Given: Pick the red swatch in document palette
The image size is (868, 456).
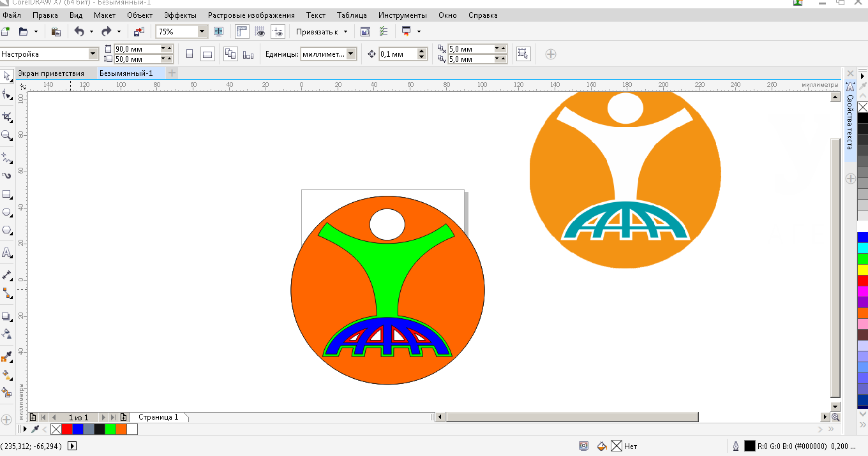Looking at the screenshot, I should (x=67, y=429).
